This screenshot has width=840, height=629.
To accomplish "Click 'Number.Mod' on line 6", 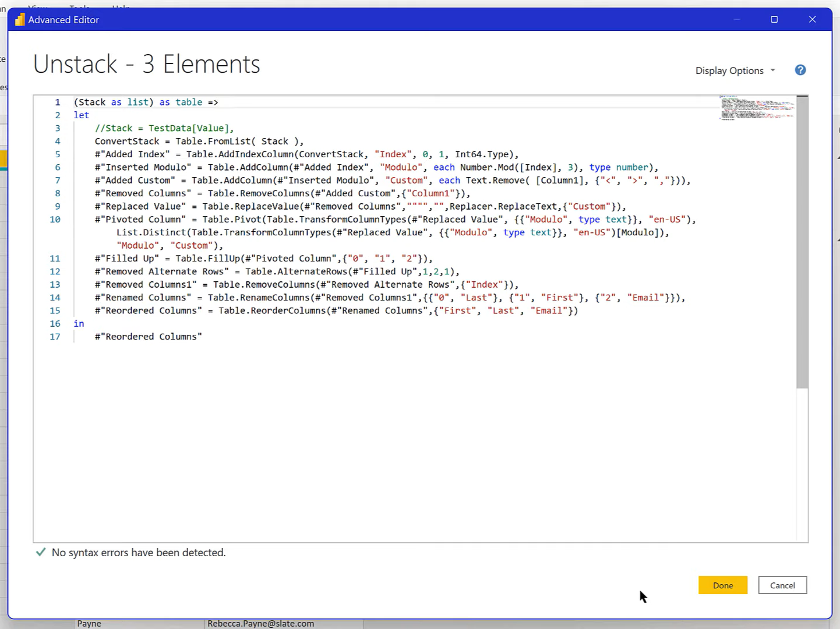I will 487,167.
